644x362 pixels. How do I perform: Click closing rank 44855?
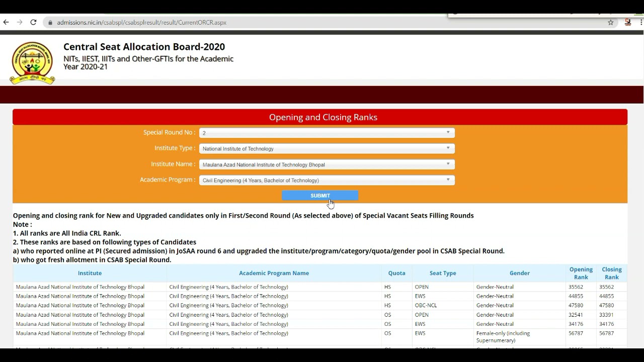606,296
